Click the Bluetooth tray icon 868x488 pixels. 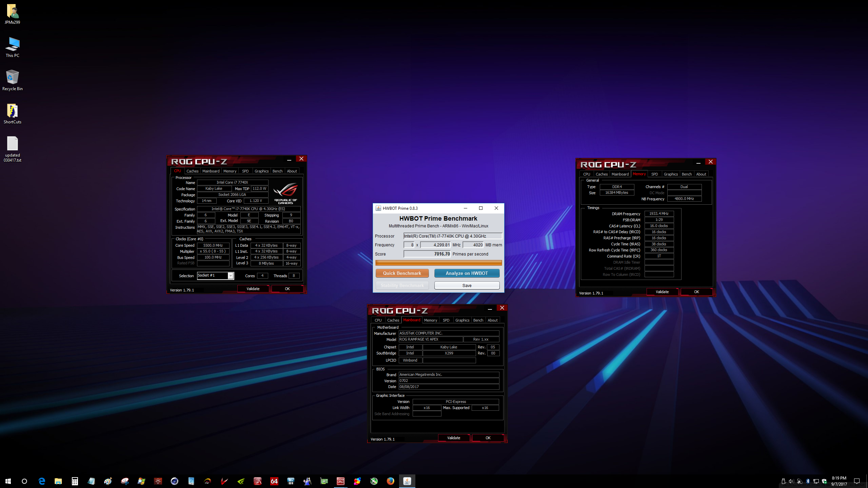[808, 481]
